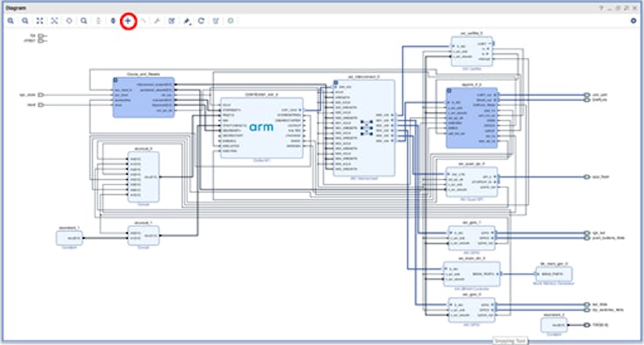Select the Diagram panel title tab

pyautogui.click(x=16, y=8)
